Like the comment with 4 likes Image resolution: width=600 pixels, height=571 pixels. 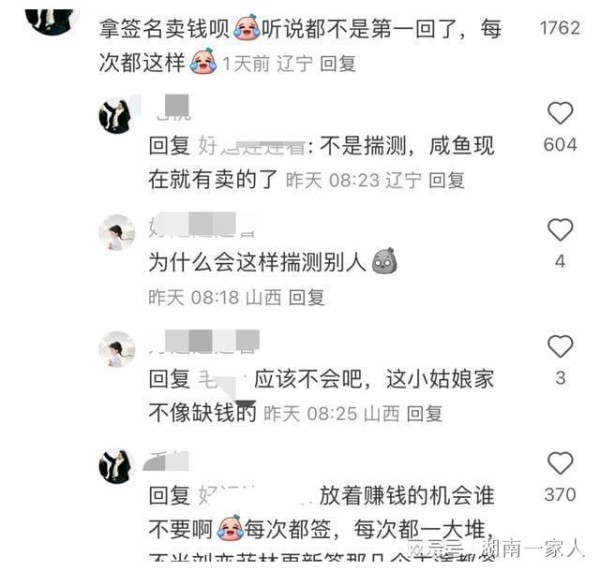click(560, 230)
